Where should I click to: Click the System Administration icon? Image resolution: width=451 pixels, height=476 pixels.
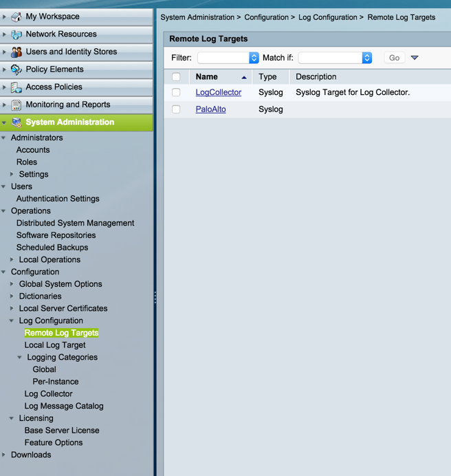click(x=16, y=122)
